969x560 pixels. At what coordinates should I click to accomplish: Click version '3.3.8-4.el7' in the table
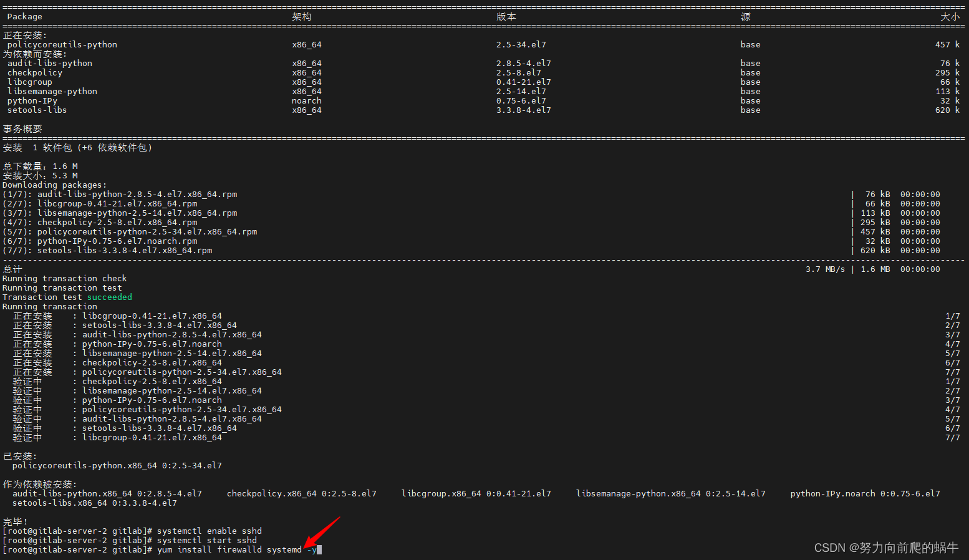point(524,110)
